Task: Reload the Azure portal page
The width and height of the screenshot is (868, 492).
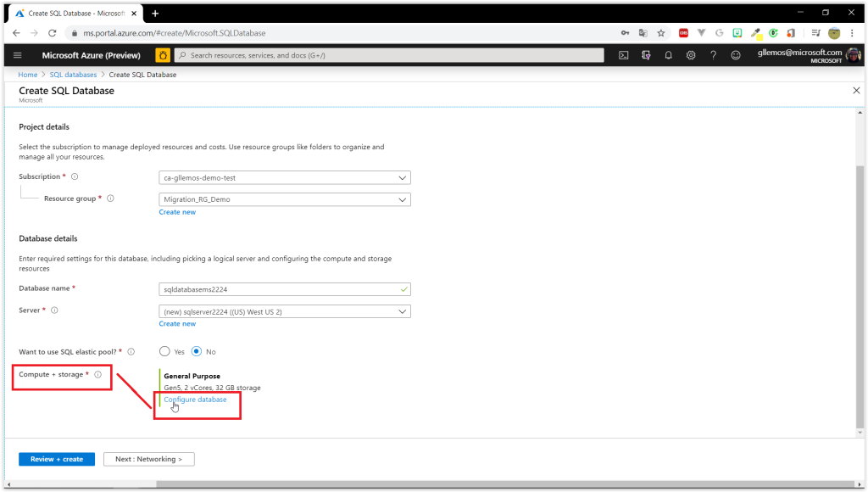Action: [52, 33]
